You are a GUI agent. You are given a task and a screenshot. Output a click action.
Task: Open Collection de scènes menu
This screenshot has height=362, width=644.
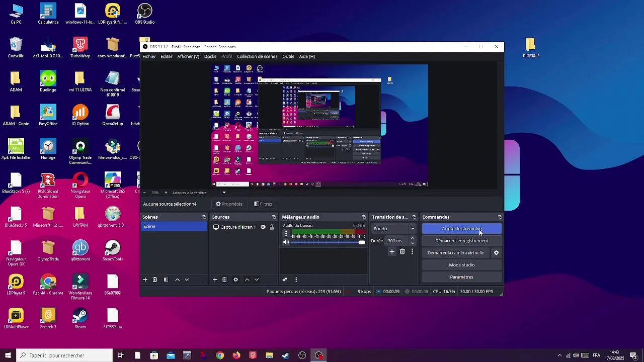257,57
